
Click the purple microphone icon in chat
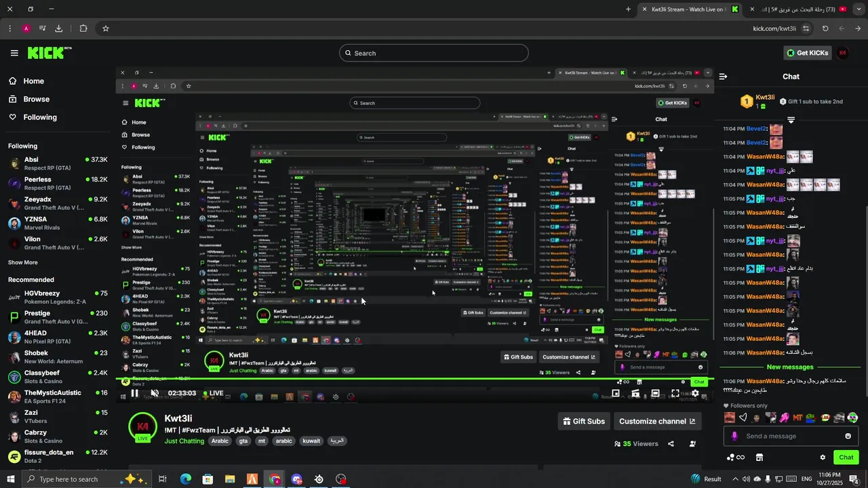(x=734, y=436)
